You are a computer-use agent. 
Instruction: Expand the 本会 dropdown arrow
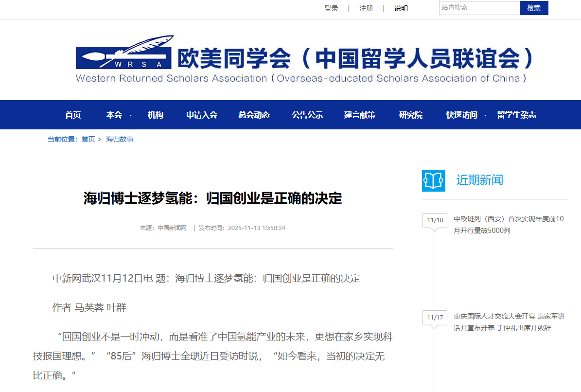(x=130, y=115)
